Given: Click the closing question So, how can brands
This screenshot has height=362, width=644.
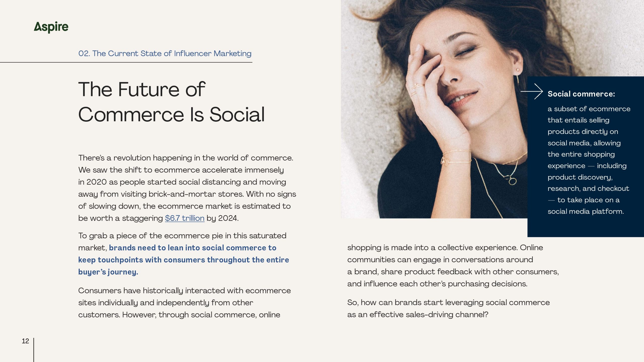Looking at the screenshot, I should click(448, 302).
